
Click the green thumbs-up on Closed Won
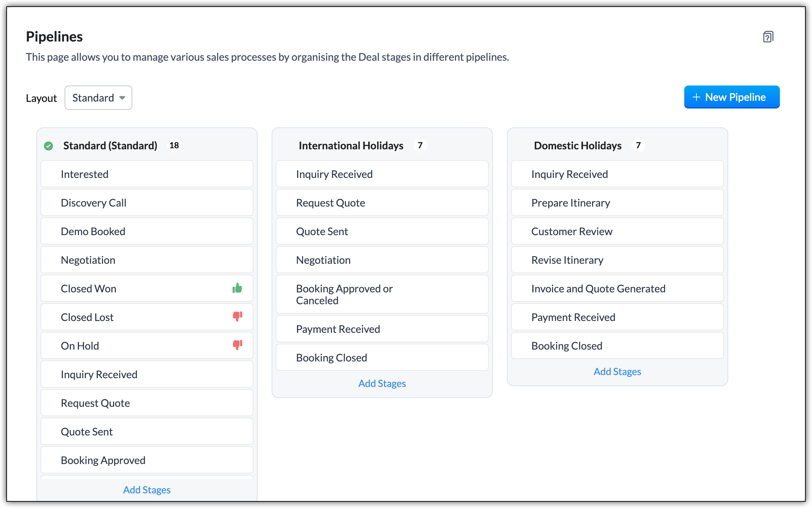[237, 288]
